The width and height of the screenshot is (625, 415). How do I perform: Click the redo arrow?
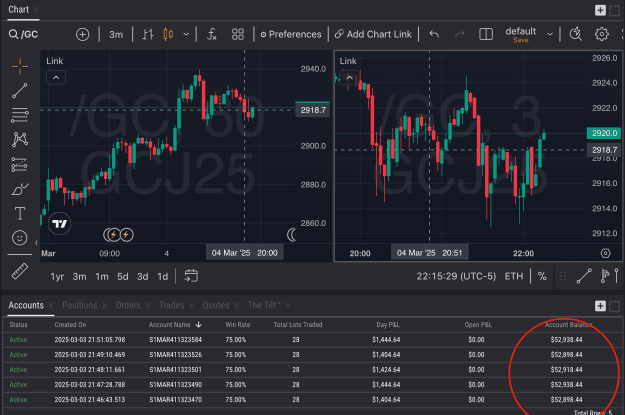coord(459,35)
